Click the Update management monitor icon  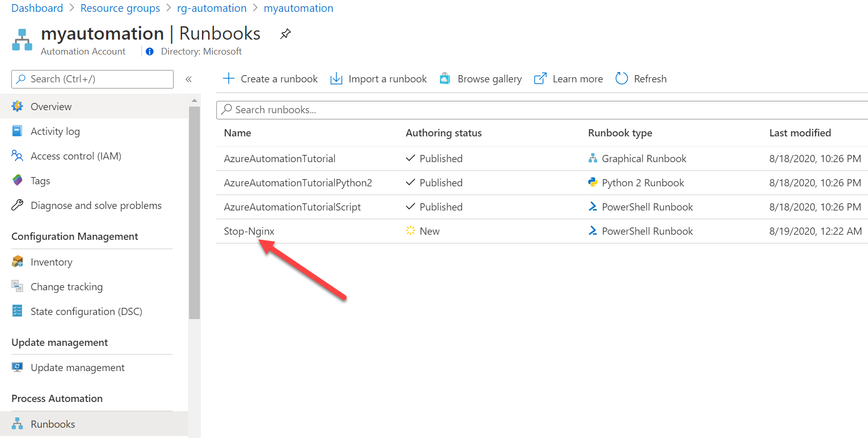click(17, 367)
